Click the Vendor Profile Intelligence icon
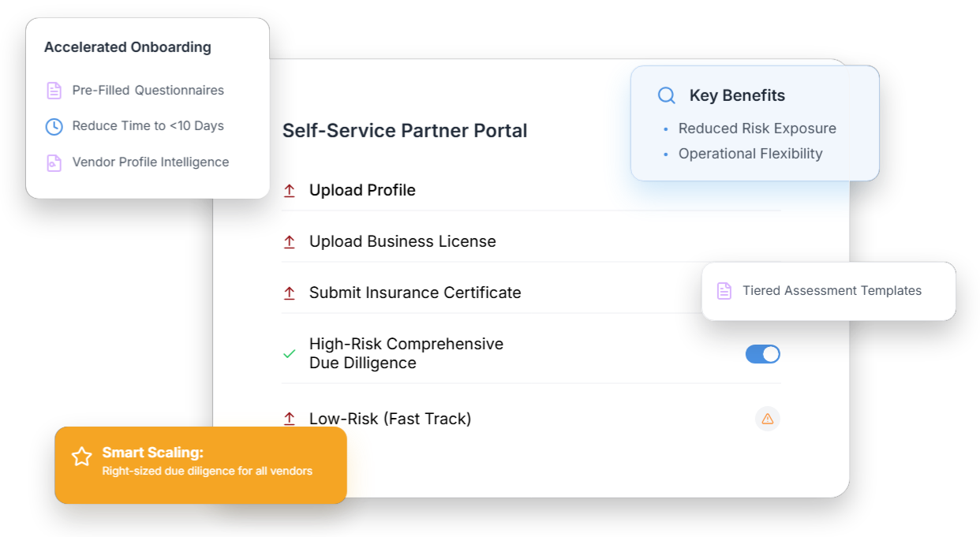This screenshot has height=537, width=980. pyautogui.click(x=53, y=162)
